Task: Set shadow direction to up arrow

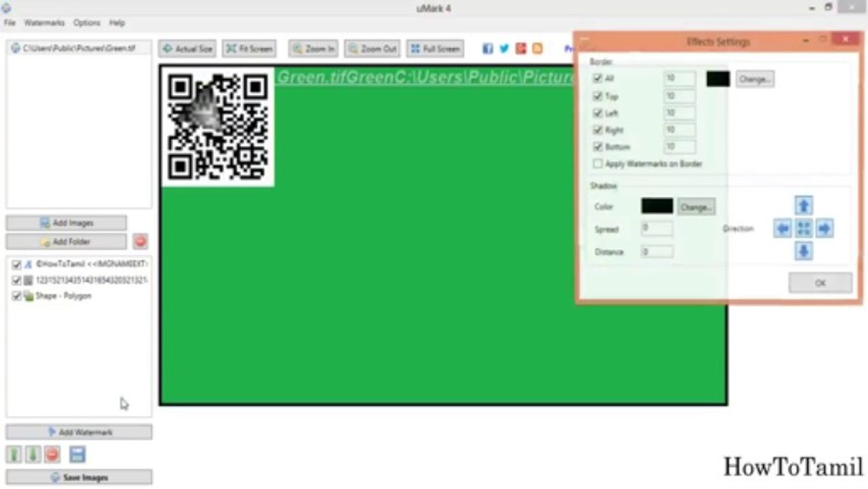Action: (x=804, y=206)
